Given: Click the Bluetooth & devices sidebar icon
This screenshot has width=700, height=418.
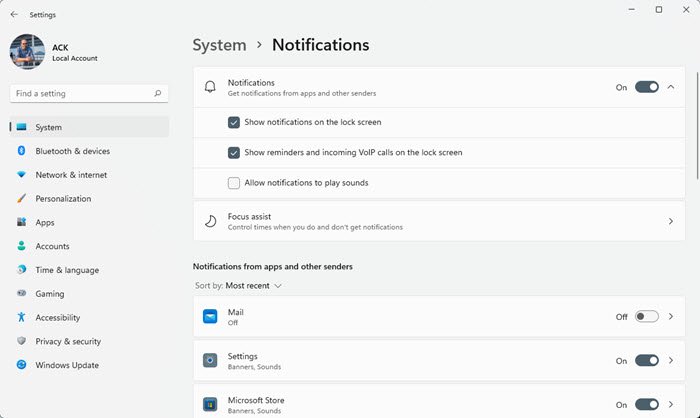Looking at the screenshot, I should tap(21, 151).
